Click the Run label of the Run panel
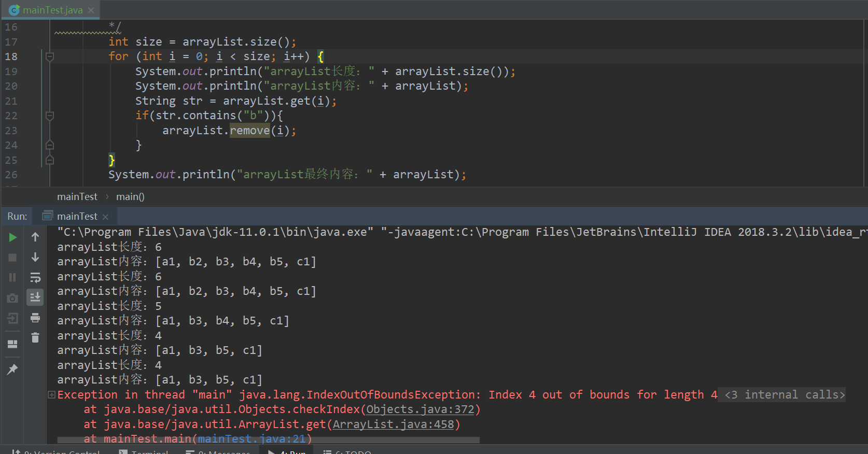Screen dimensions: 868x454 pyautogui.click(x=17, y=216)
